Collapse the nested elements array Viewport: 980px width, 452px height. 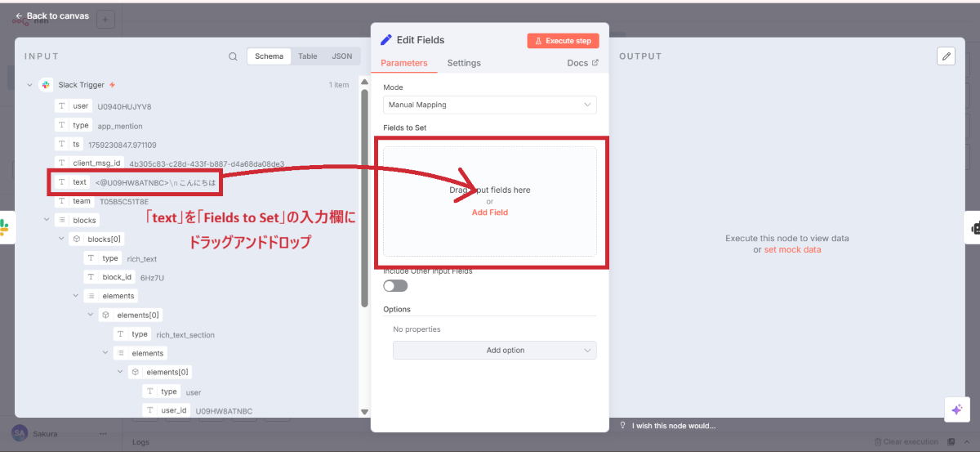(105, 353)
